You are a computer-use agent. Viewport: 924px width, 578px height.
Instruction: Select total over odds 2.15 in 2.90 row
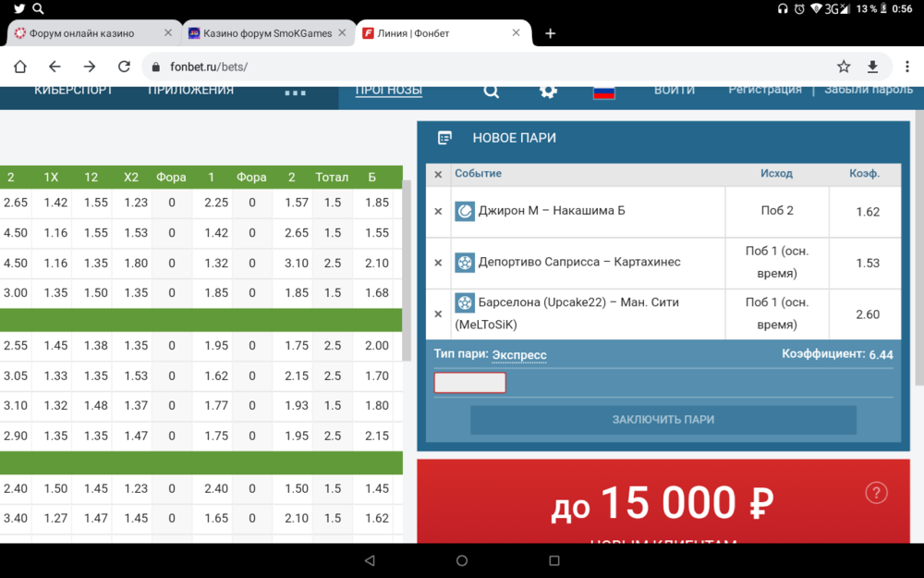pyautogui.click(x=377, y=436)
